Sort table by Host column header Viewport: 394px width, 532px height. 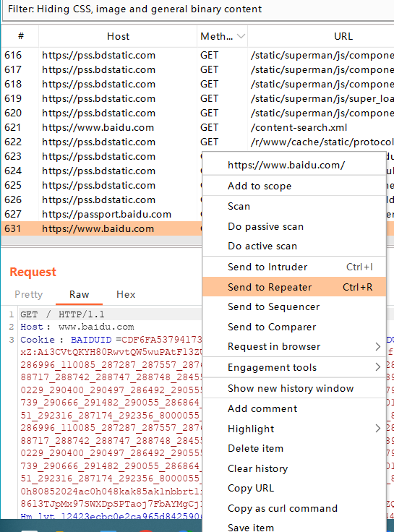coord(118,36)
